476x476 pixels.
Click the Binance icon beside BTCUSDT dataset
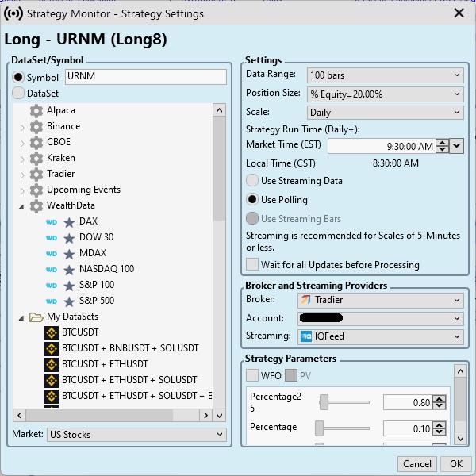click(x=52, y=333)
